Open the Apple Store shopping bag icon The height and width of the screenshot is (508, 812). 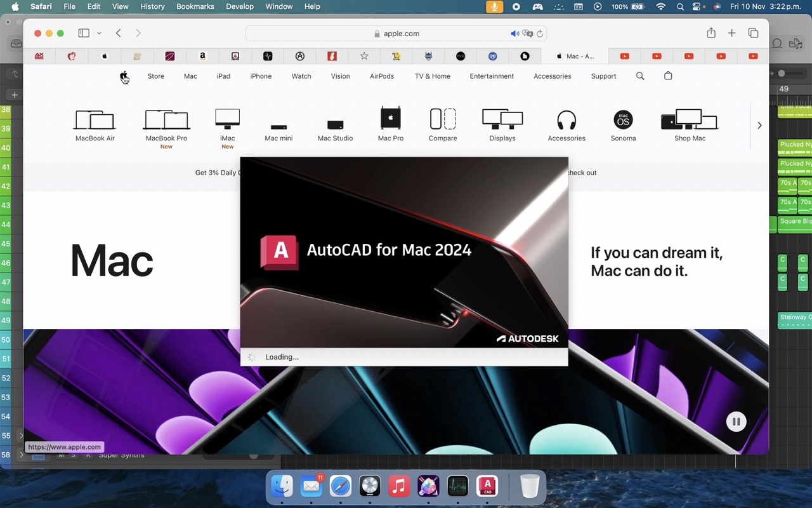(667, 76)
